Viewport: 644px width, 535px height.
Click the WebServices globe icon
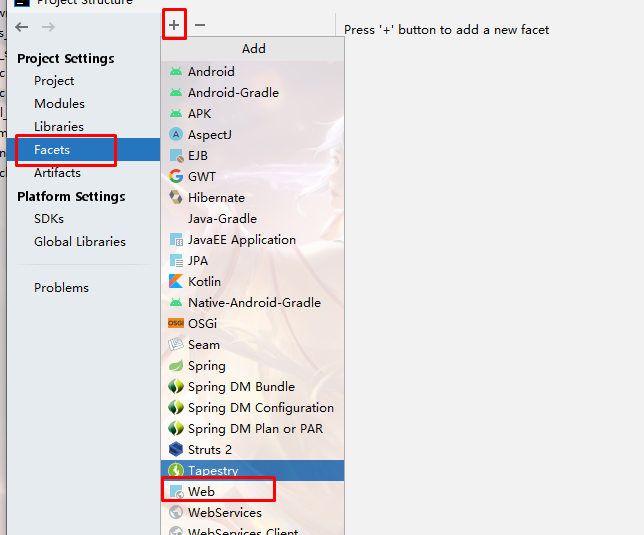click(176, 512)
